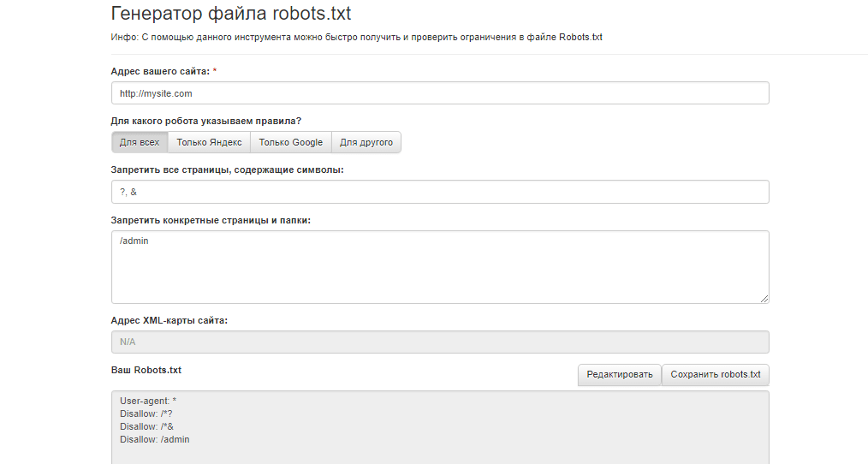
Task: Click the "Для какого робота указываем правила?" label
Action: (205, 121)
